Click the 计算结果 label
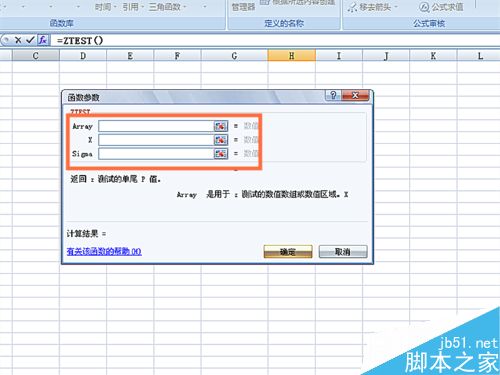The height and width of the screenshot is (375, 500). pyautogui.click(x=86, y=234)
